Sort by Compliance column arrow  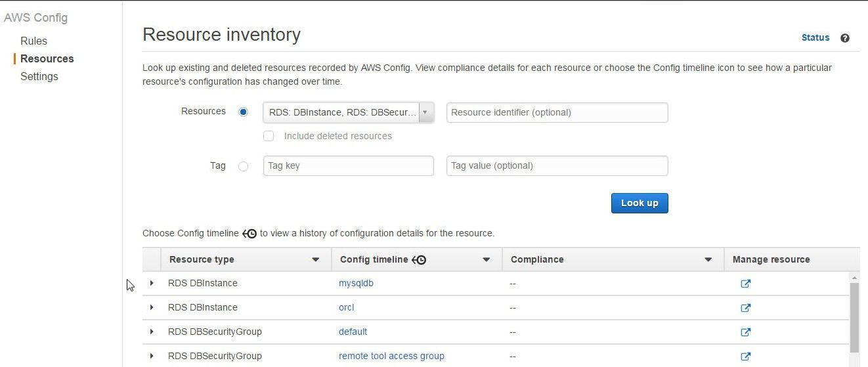point(708,259)
